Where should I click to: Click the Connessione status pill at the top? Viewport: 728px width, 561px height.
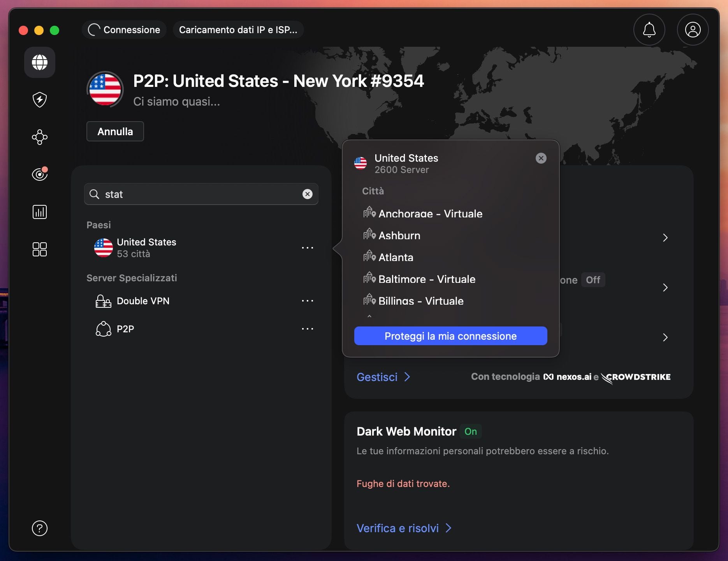(x=124, y=30)
